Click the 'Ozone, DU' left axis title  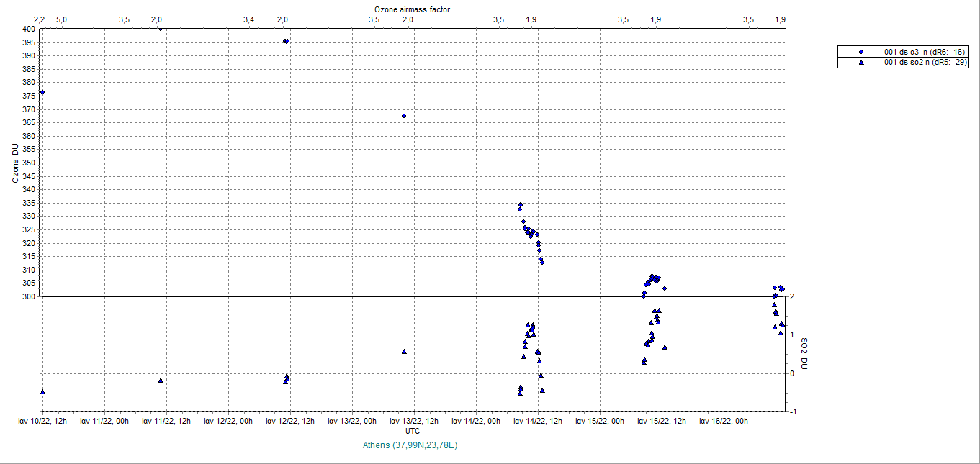click(x=15, y=163)
